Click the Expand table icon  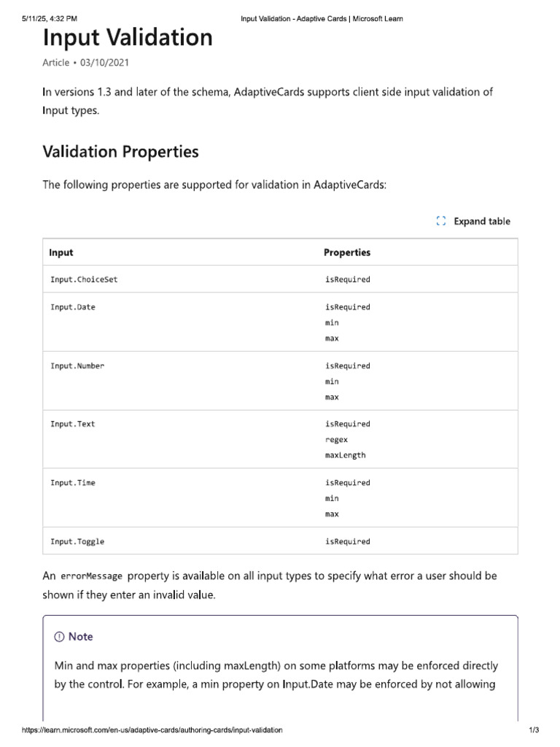pos(440,221)
